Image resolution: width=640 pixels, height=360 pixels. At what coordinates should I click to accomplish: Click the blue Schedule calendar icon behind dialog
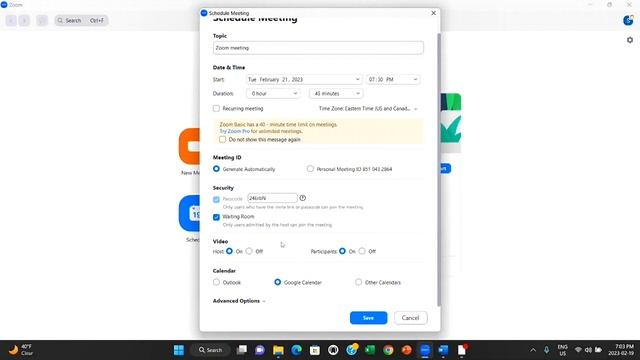pos(189,213)
